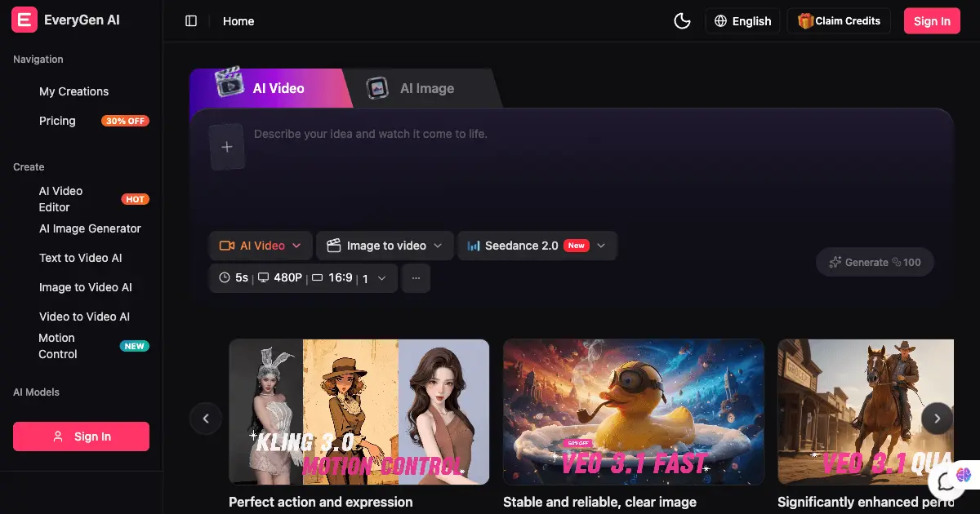The image size is (980, 514).
Task: Click 'Stable and reliable, clear image' caption
Action: click(600, 503)
